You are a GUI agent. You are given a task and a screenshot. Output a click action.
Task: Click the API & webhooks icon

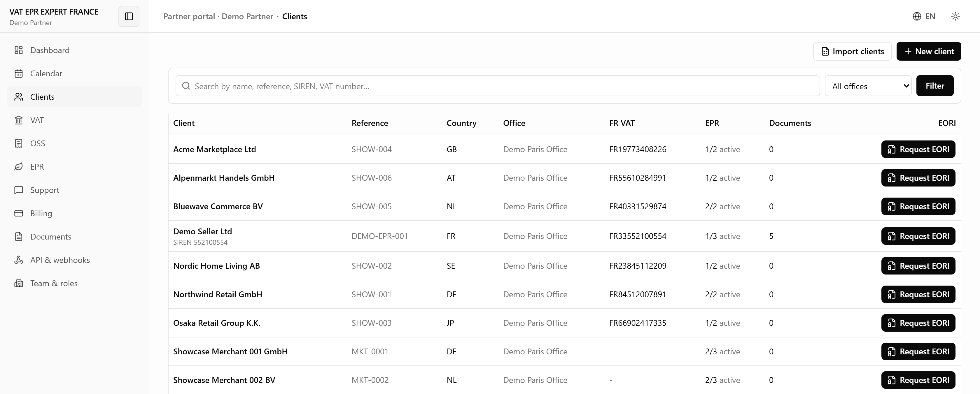19,260
